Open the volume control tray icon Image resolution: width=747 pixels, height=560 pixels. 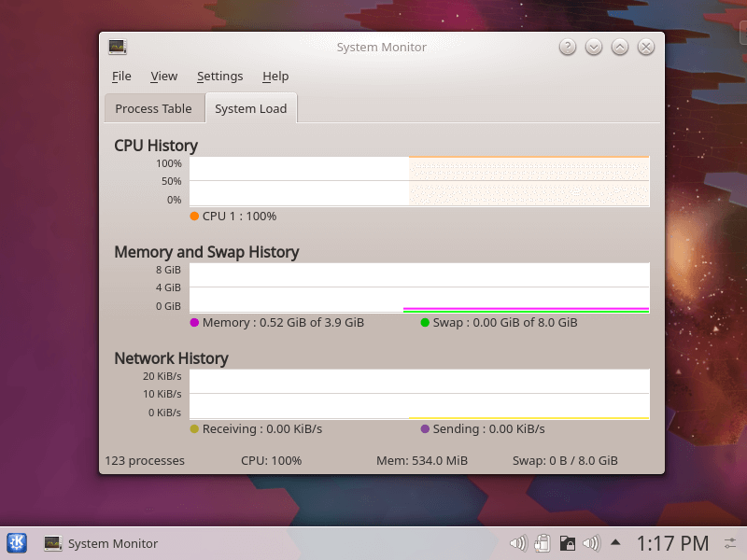click(518, 542)
